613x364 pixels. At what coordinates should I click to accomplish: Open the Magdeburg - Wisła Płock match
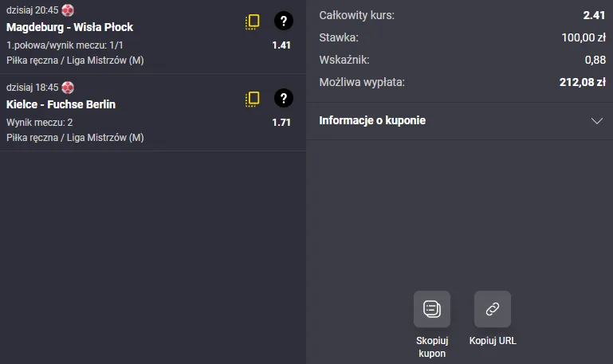coord(69,27)
